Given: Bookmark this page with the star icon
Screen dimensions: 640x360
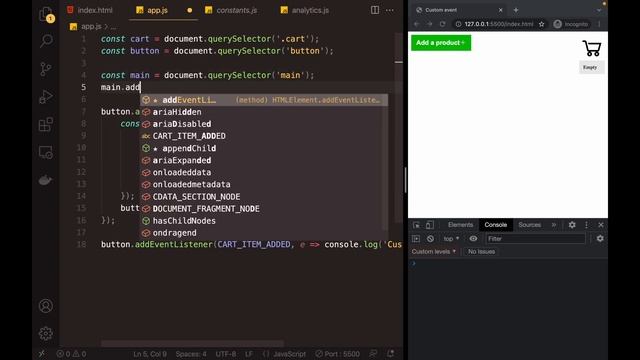Looking at the screenshot, I should tap(542, 24).
